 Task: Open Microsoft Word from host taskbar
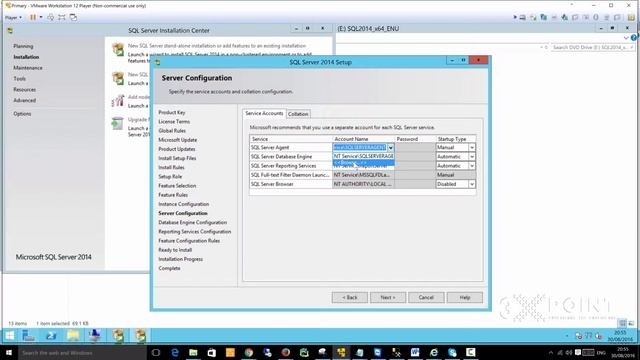pos(415,352)
